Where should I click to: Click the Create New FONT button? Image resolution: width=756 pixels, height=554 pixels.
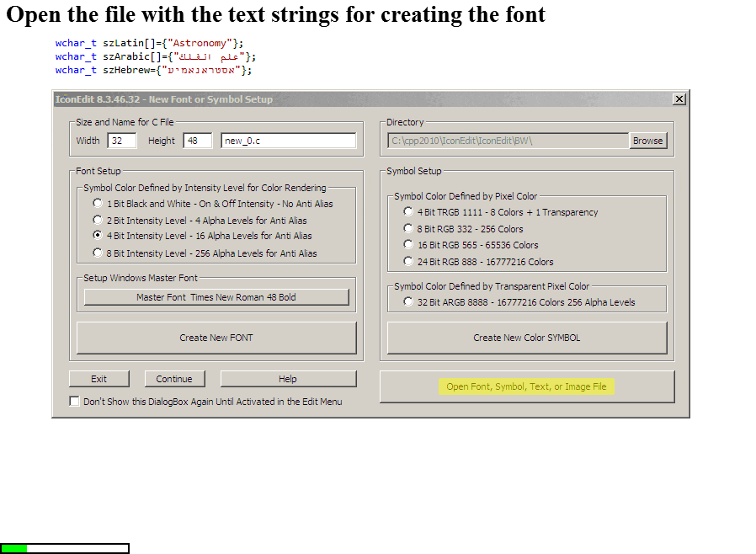pyautogui.click(x=215, y=338)
